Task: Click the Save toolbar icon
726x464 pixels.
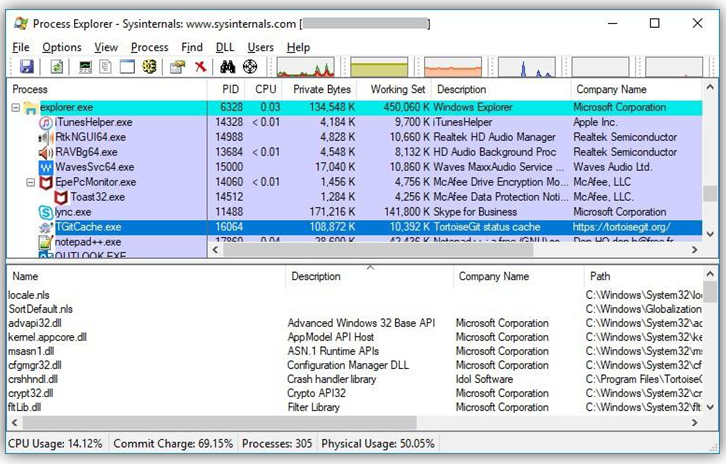Action: 27,67
